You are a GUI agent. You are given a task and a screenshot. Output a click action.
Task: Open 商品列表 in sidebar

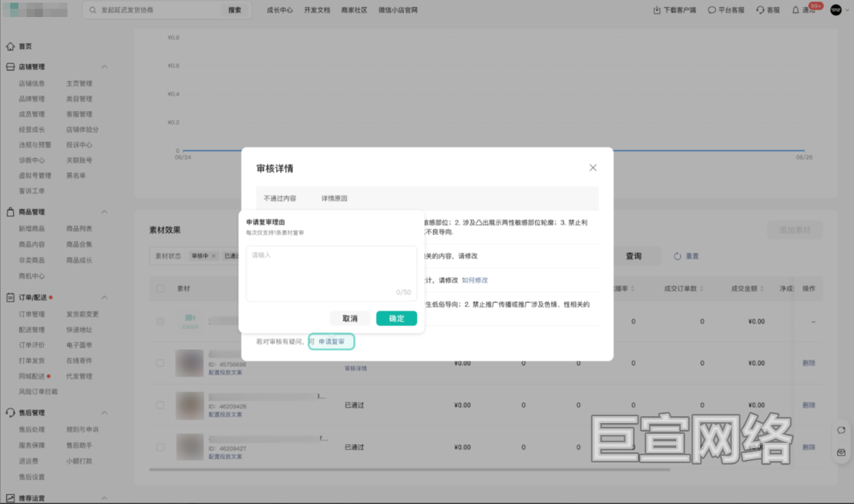79,229
